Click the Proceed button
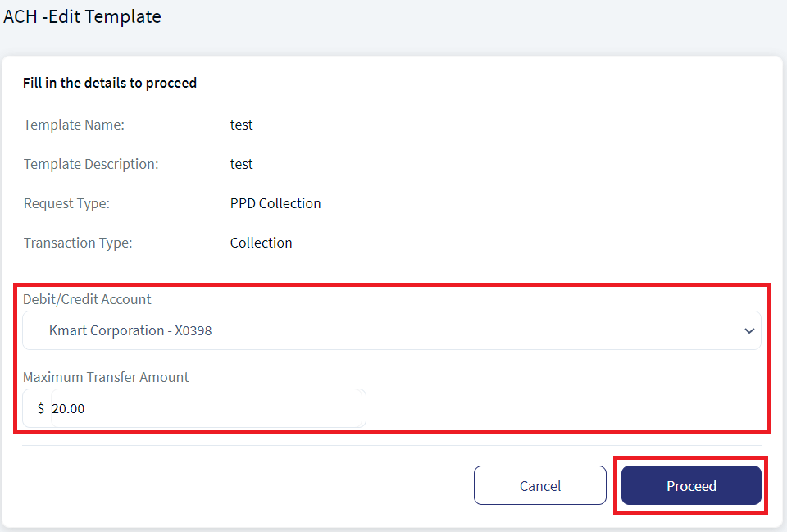 pos(691,485)
